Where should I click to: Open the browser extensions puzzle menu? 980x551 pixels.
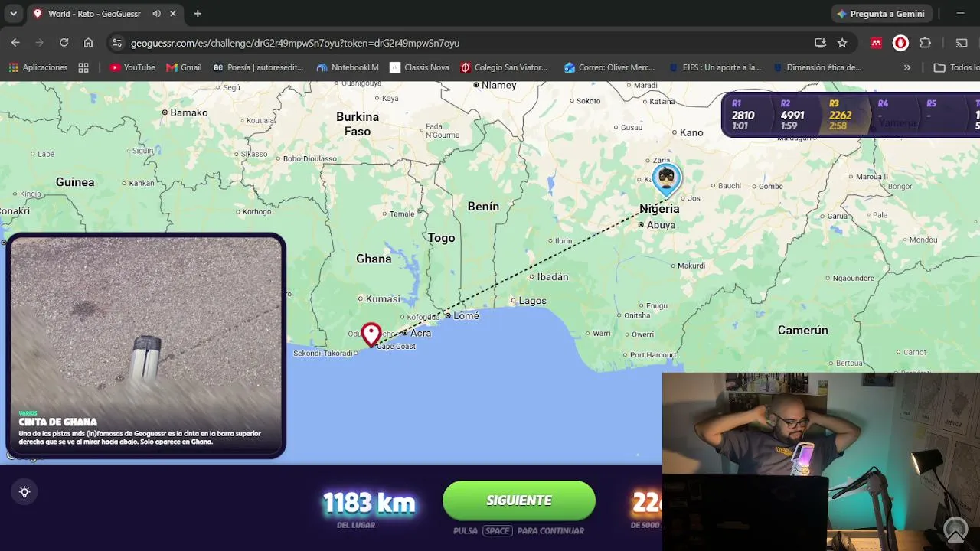(925, 43)
